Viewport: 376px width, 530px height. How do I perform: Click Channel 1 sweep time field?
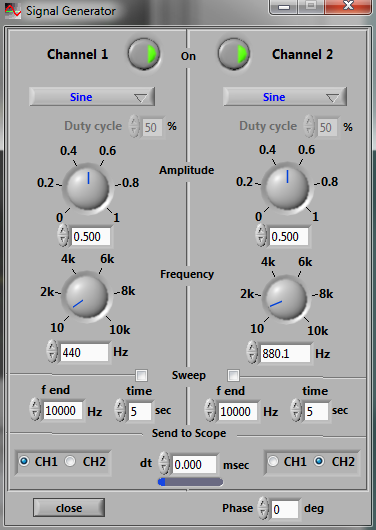pyautogui.click(x=140, y=411)
